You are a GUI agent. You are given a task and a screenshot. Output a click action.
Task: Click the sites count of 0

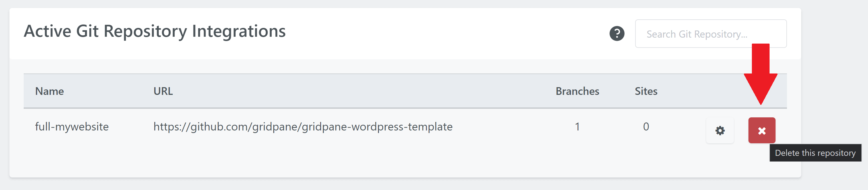(x=646, y=127)
